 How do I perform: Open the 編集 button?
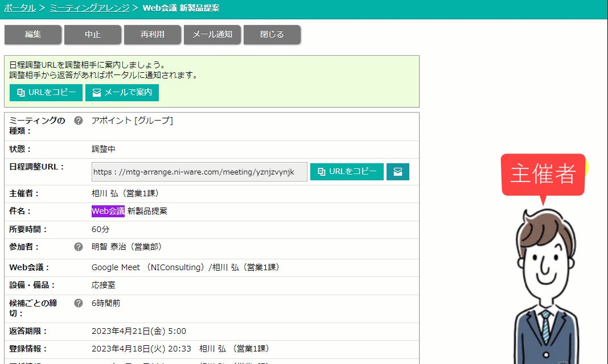tap(33, 35)
